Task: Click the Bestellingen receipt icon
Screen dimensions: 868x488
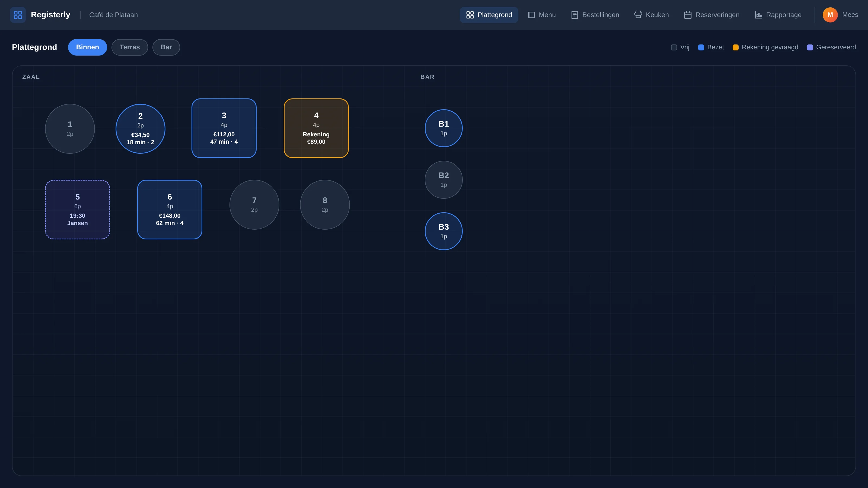Action: [575, 15]
